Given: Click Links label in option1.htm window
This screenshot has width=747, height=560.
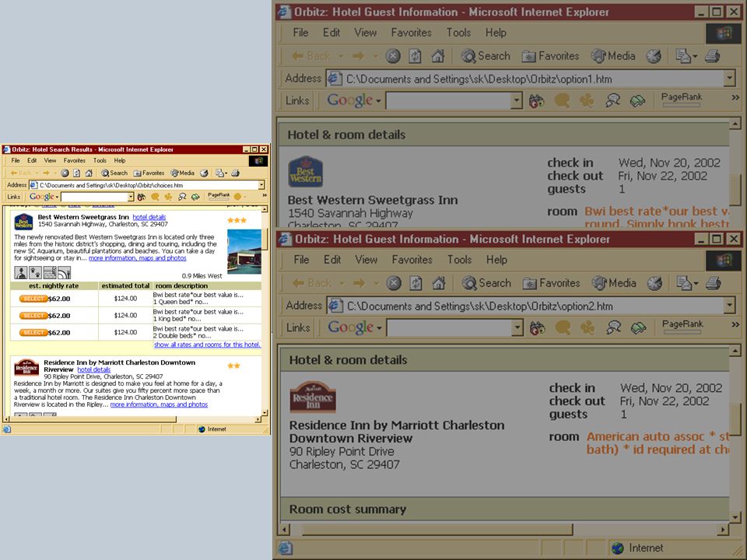Looking at the screenshot, I should pos(297,100).
